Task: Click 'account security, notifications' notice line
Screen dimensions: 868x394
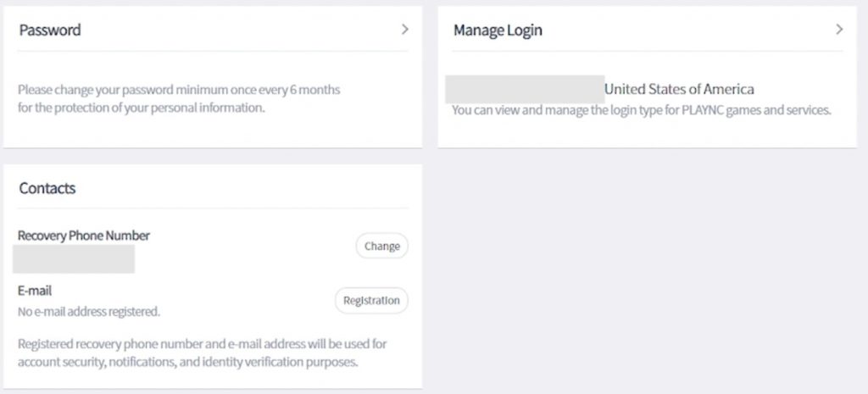Action: coord(188,363)
